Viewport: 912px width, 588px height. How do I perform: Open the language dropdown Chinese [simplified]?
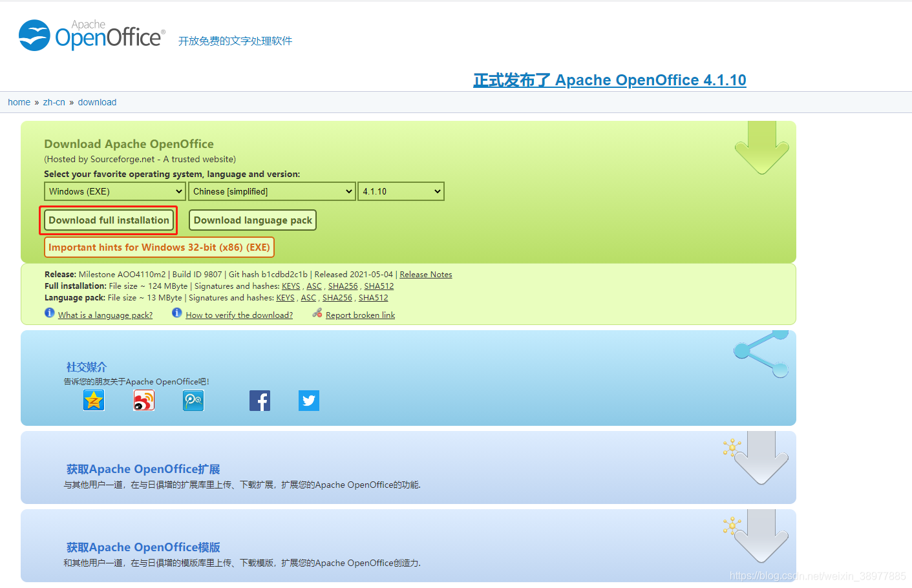(x=272, y=191)
